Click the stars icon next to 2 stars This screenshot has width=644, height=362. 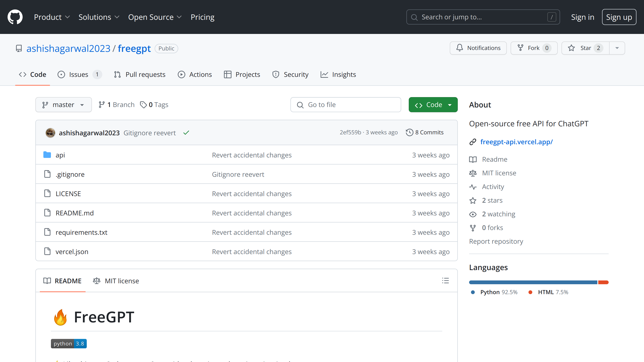coord(472,201)
